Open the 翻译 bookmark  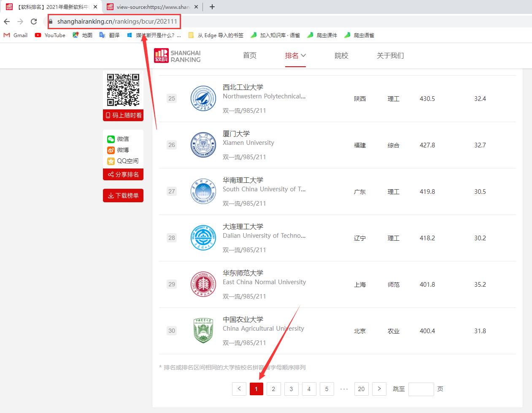pyautogui.click(x=109, y=35)
